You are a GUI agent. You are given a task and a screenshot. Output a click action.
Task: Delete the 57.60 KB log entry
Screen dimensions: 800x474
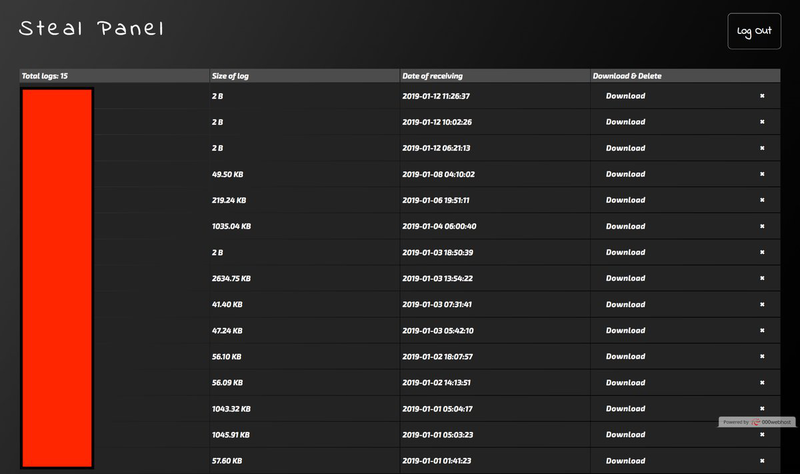762,460
